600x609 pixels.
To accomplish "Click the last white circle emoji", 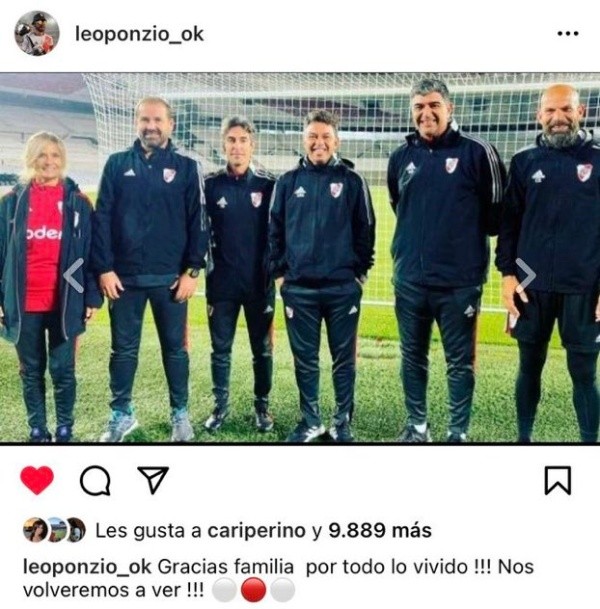I will (282, 590).
